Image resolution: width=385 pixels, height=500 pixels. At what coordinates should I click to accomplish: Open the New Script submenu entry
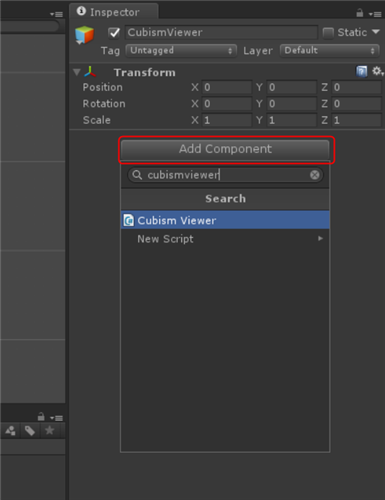pos(225,239)
